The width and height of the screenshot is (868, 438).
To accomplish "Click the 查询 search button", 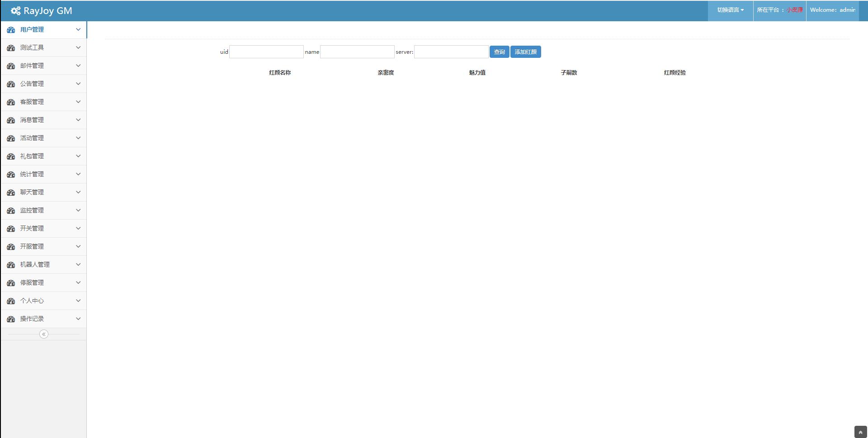I will [x=499, y=52].
